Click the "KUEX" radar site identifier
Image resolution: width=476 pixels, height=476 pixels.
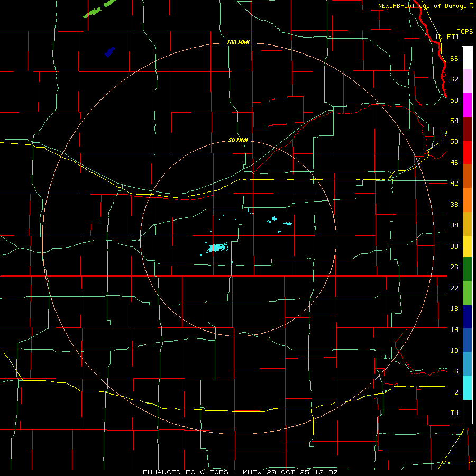[x=252, y=472]
